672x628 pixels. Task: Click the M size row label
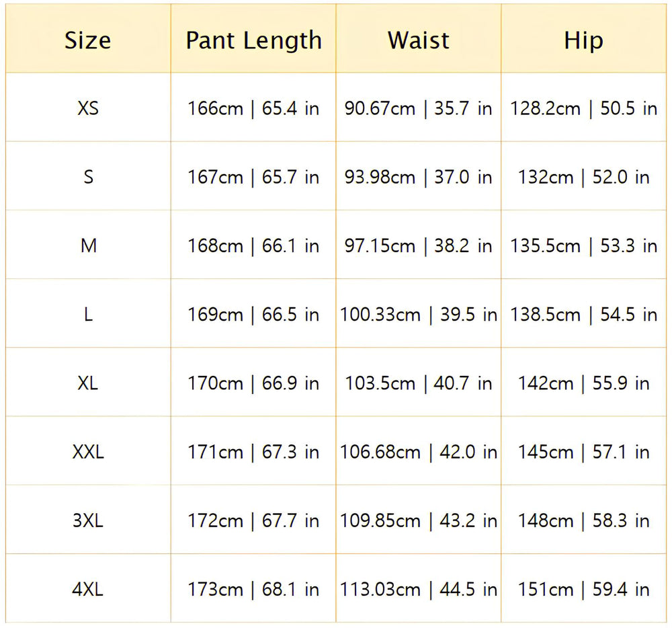88,246
